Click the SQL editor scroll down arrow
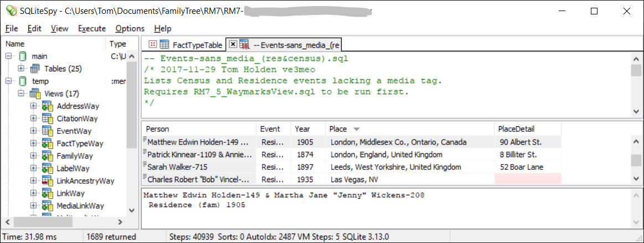This screenshot has height=243, width=644. click(636, 112)
